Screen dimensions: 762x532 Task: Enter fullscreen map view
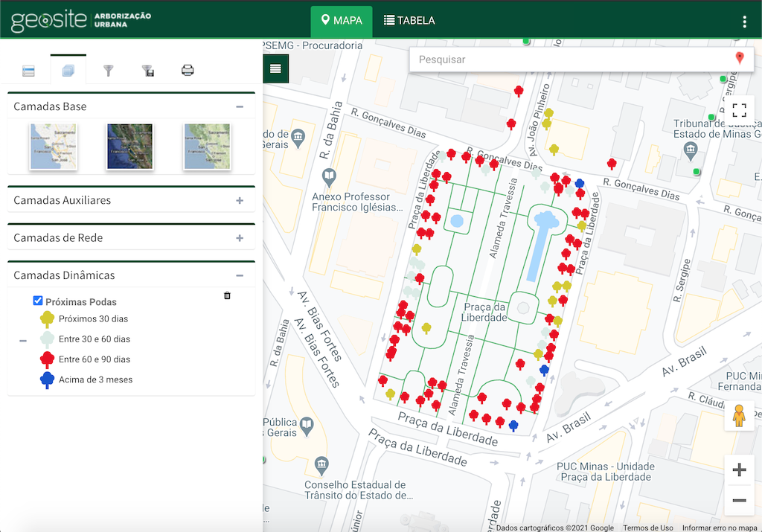(739, 111)
